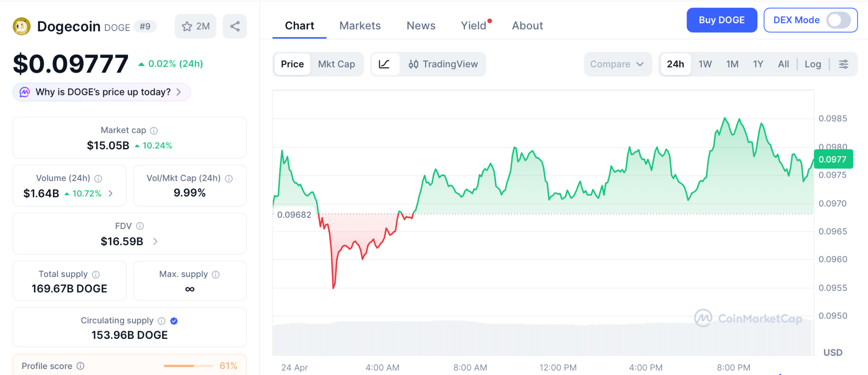Toggle DEX Mode switch

pyautogui.click(x=838, y=20)
